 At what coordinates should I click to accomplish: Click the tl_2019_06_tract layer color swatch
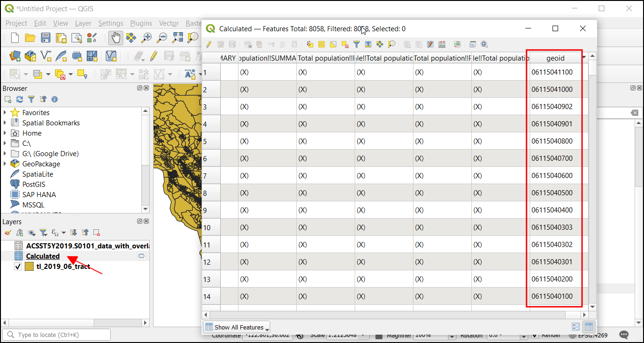click(29, 267)
